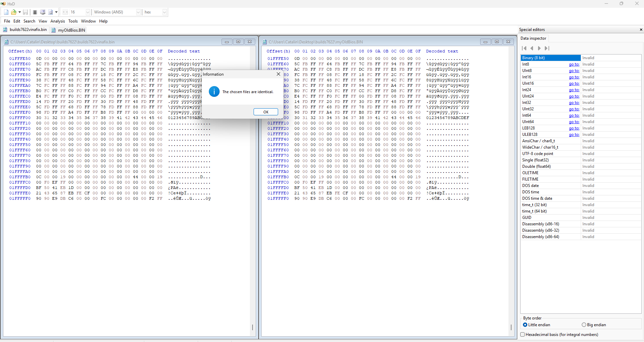Open a disk image

(x=51, y=12)
